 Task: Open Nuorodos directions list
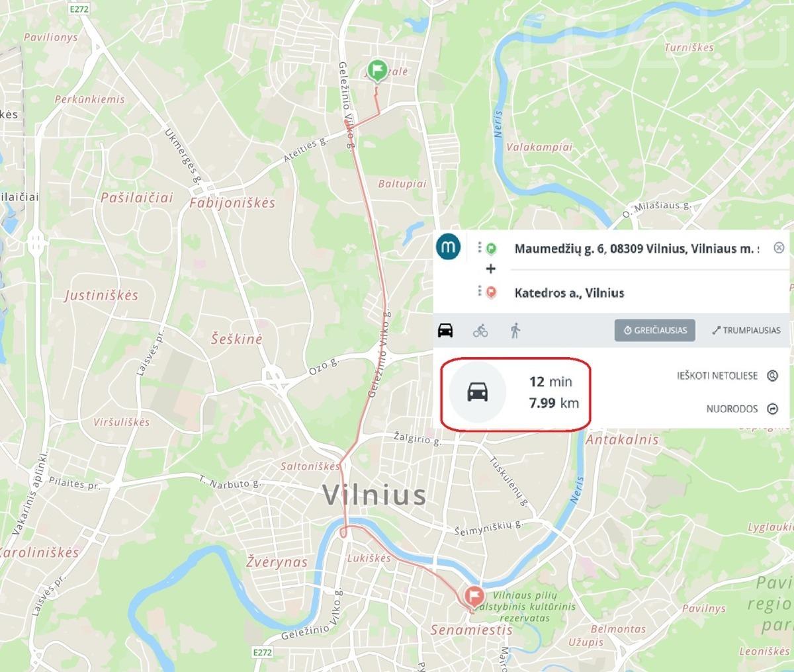coord(742,409)
